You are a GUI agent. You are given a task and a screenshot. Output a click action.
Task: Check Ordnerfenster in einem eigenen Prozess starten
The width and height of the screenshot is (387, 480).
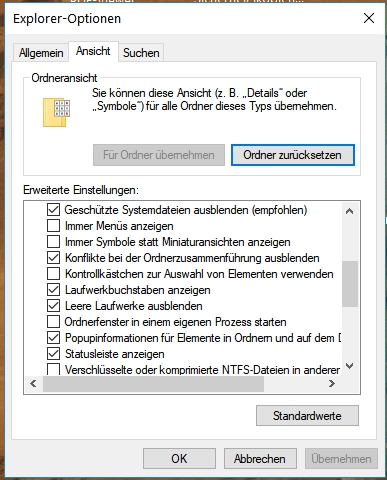click(x=53, y=322)
